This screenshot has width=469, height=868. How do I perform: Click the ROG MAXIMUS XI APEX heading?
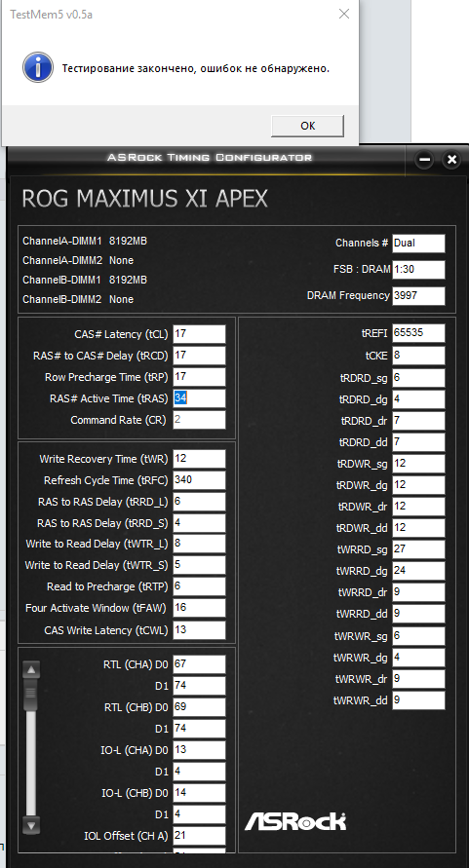(x=144, y=198)
